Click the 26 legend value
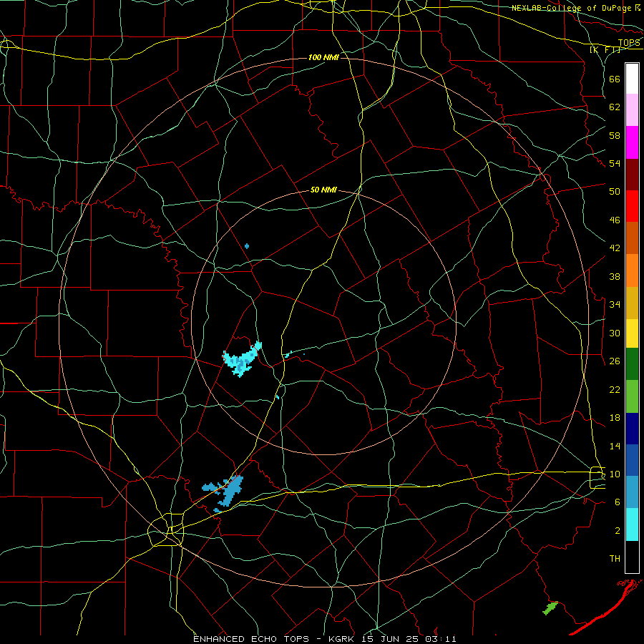 click(x=615, y=361)
